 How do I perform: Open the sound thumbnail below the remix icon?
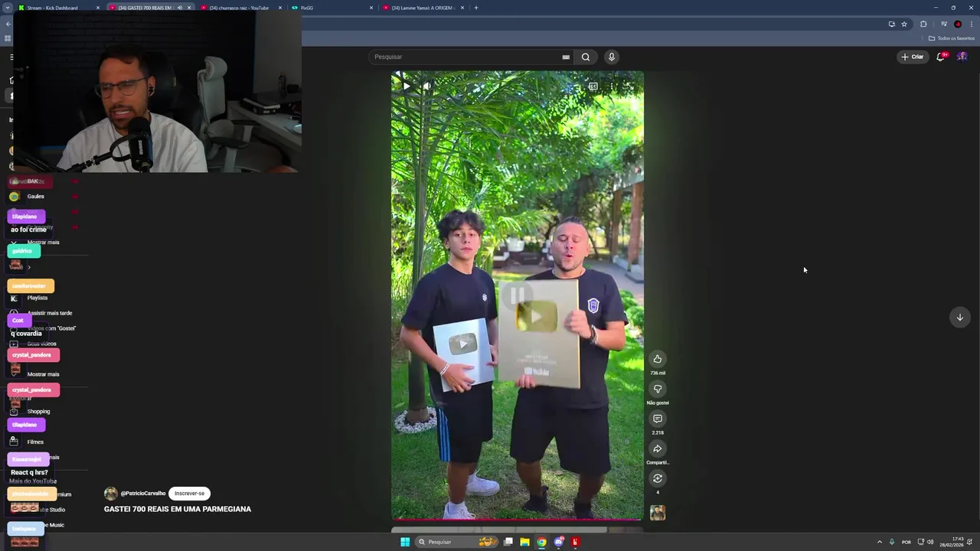click(x=657, y=513)
